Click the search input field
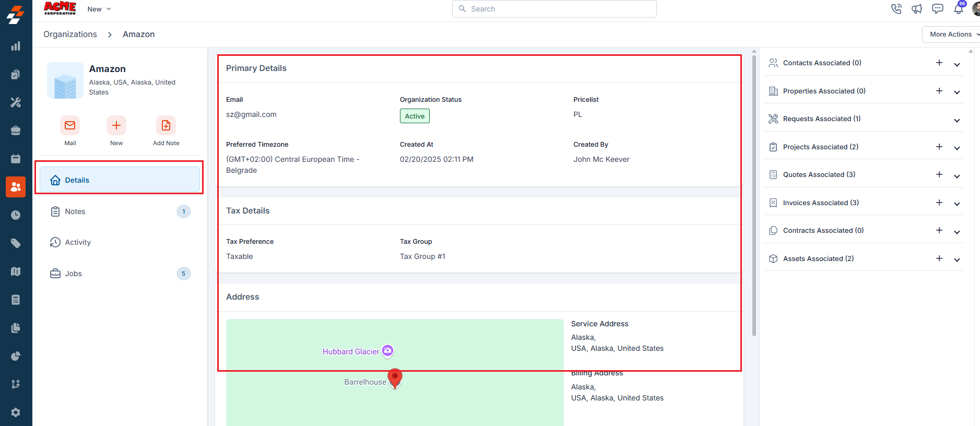 554,9
